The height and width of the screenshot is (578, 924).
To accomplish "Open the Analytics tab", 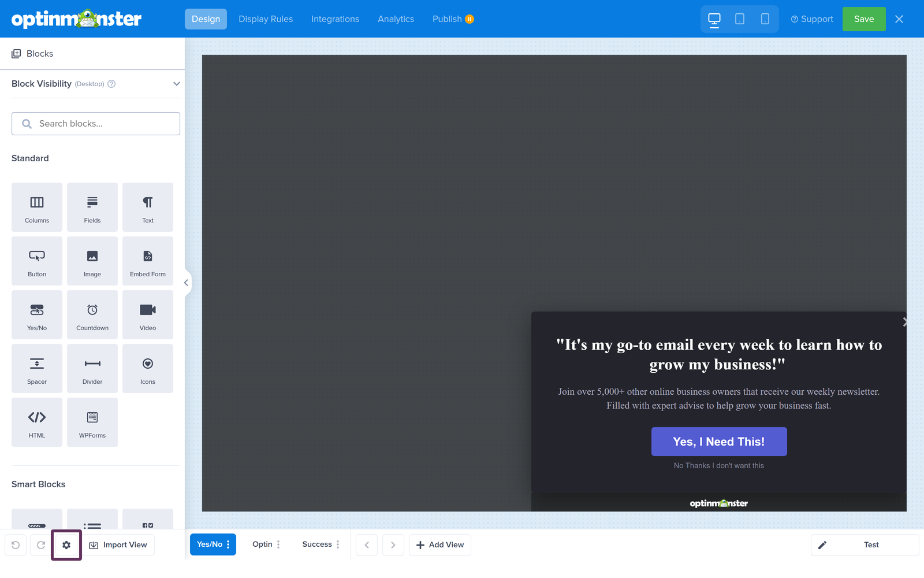I will tap(396, 19).
